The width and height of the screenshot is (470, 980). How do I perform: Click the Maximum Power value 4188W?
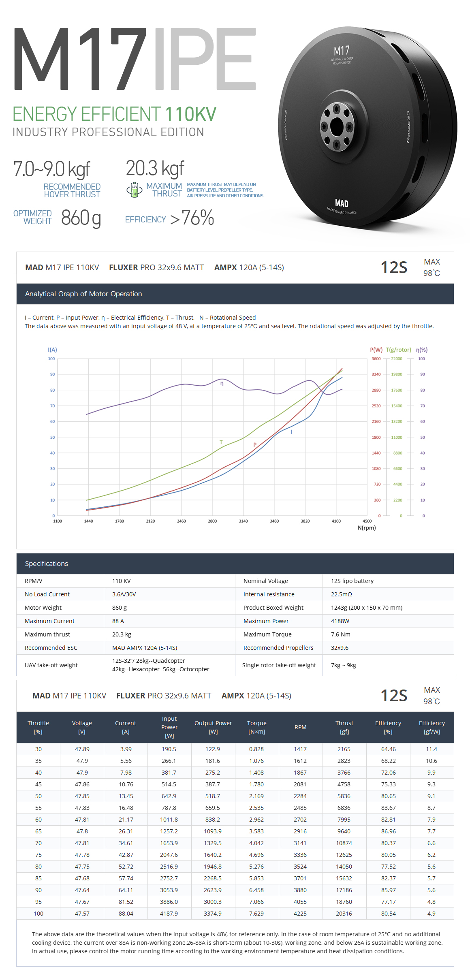pos(340,621)
